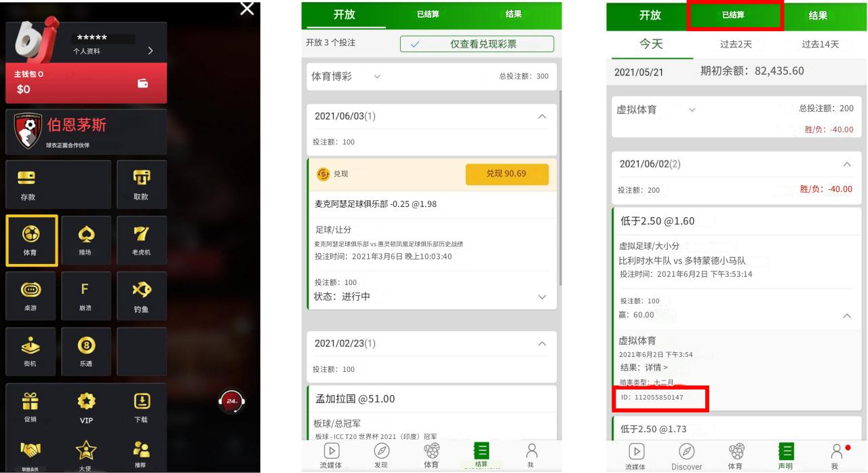Collapse the 2021/06/03 bet group
The width and height of the screenshot is (868, 473).
pyautogui.click(x=542, y=117)
